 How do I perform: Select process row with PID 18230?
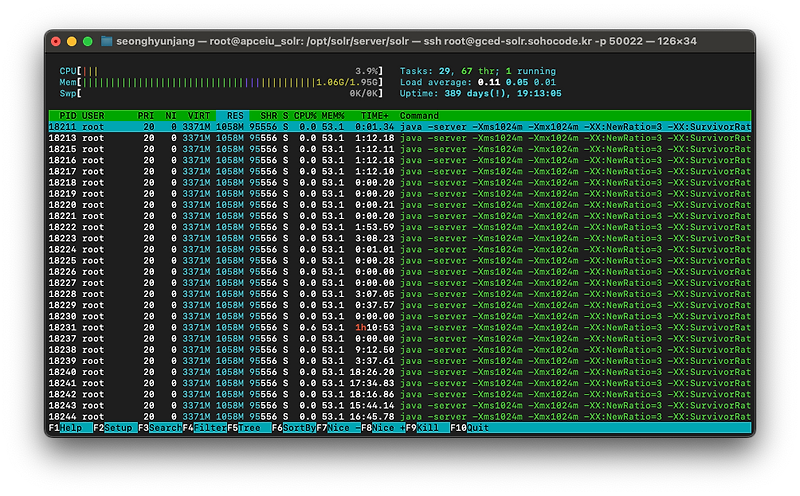[399, 316]
